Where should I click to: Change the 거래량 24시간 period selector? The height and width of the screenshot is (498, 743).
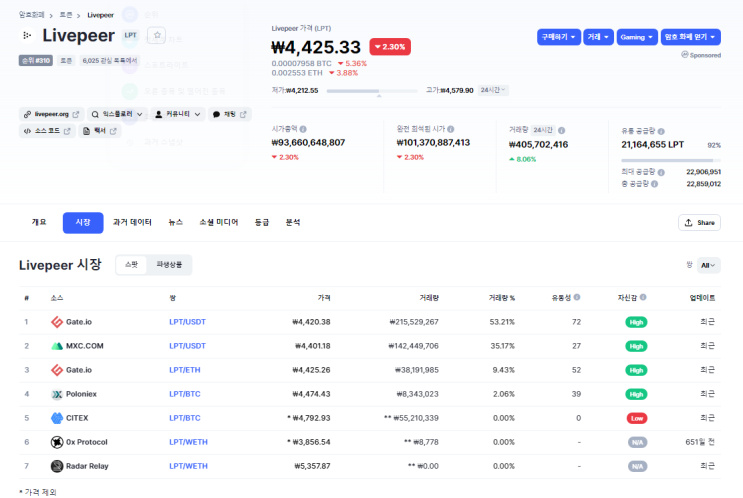click(543, 130)
